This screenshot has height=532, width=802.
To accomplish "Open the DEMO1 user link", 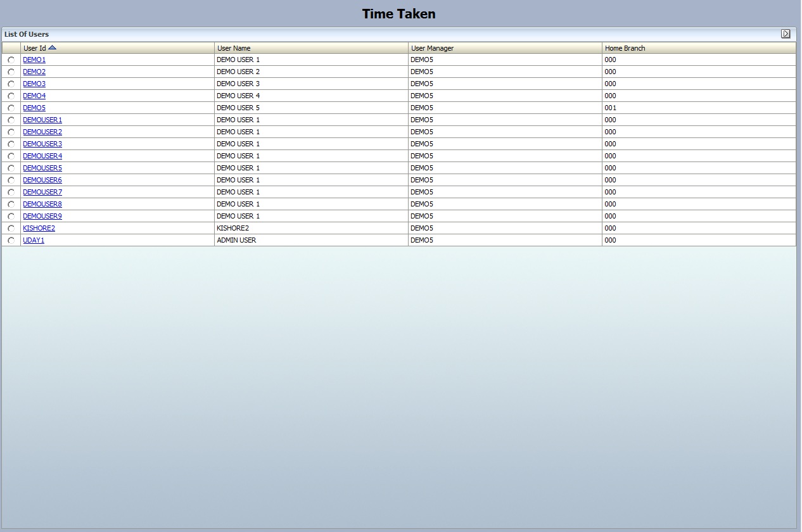I will point(34,60).
